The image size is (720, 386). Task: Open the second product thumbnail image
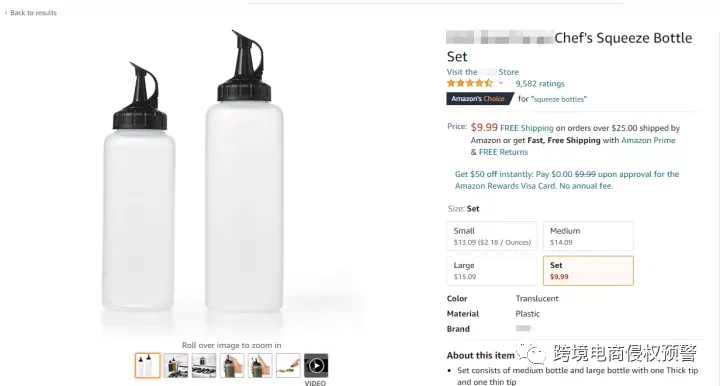(175, 365)
